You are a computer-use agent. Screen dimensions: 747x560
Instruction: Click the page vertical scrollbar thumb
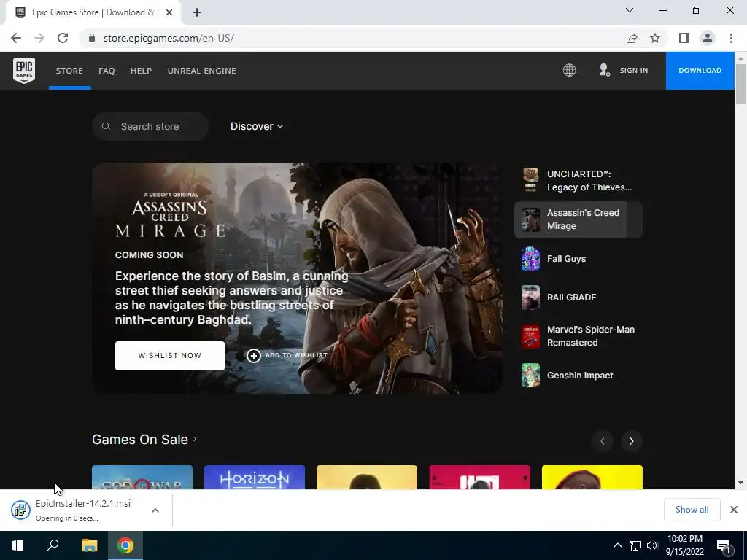pos(740,84)
